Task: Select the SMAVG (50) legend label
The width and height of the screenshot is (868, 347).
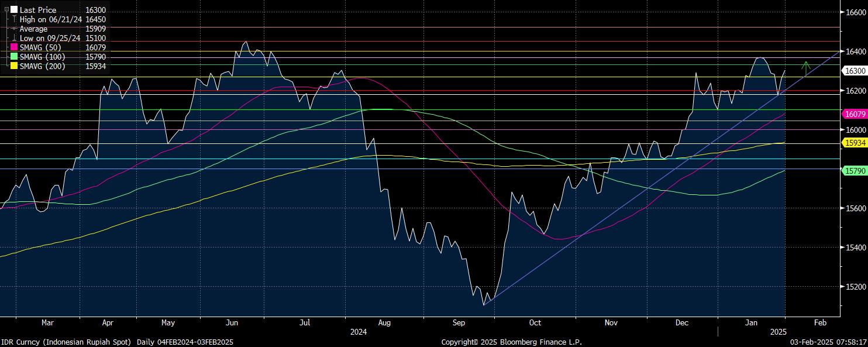Action: tap(42, 47)
